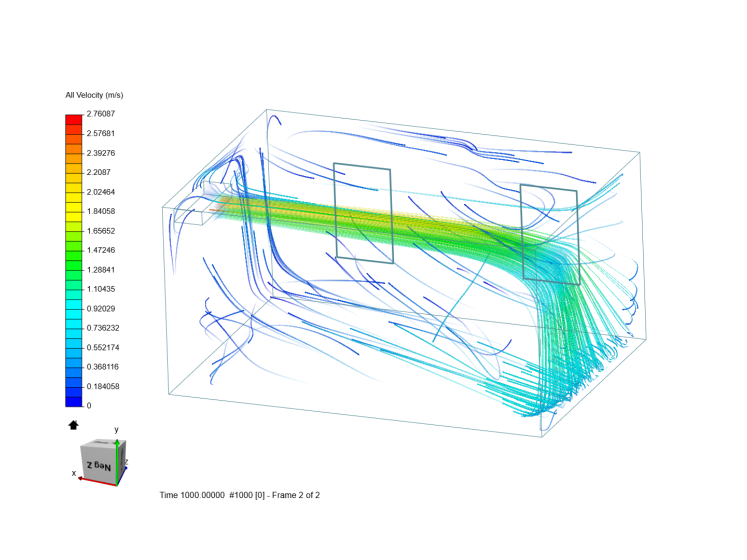This screenshot has width=747, height=560.
Task: Click the legend value 1.47246
Action: click(x=101, y=250)
